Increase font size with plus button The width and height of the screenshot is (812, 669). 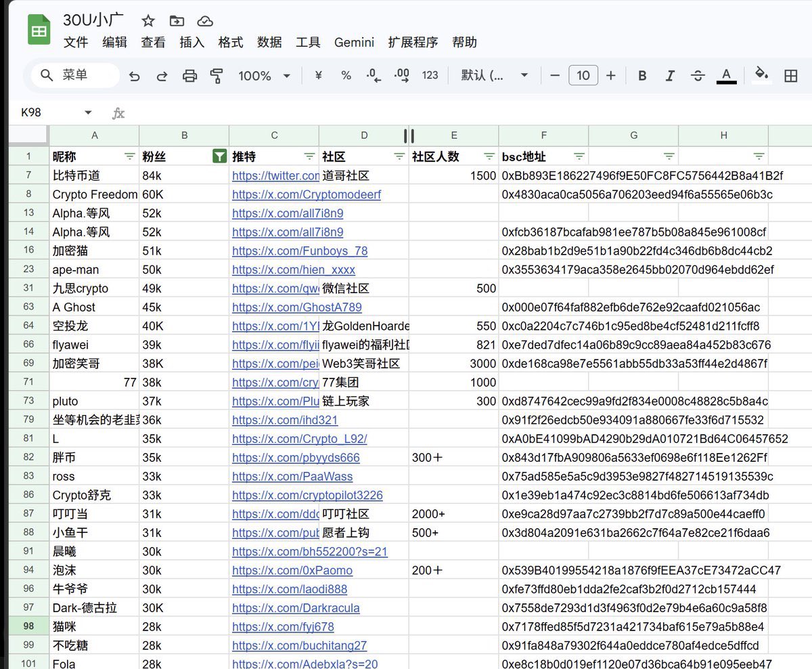pyautogui.click(x=611, y=76)
